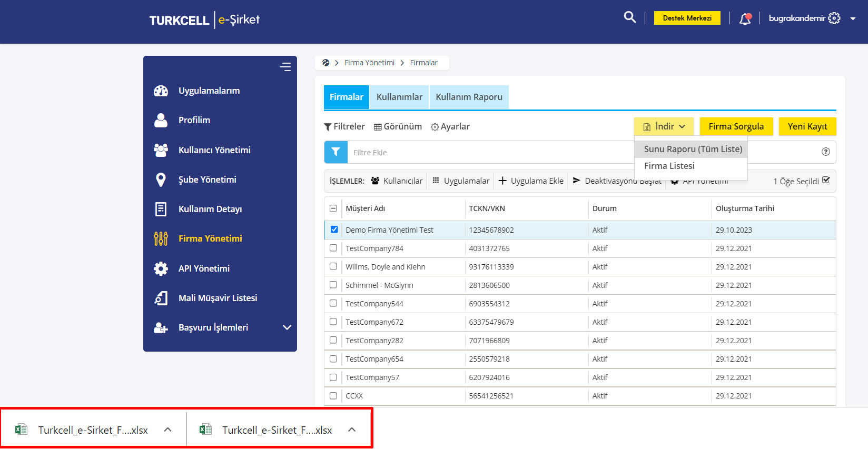Choose Firma Listesi download option
The image size is (868, 449).
[691, 166]
